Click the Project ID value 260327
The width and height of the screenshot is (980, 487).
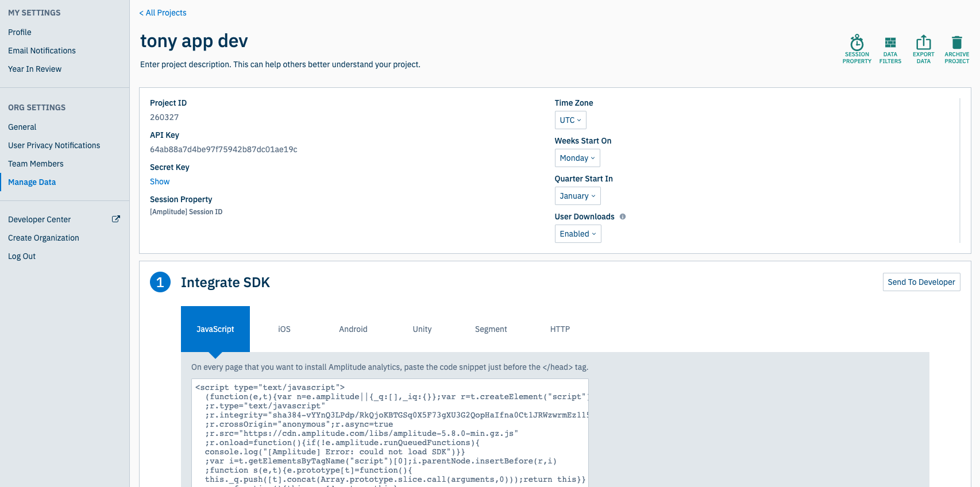pyautogui.click(x=164, y=117)
